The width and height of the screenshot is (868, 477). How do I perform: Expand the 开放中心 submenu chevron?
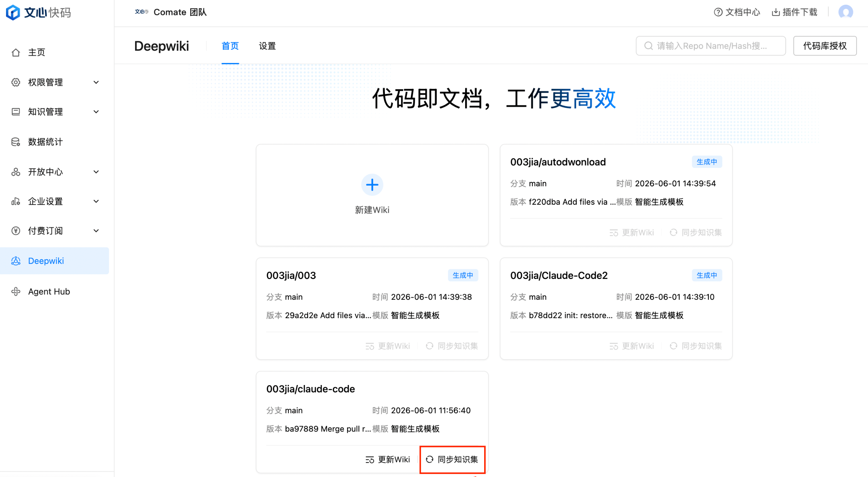coord(96,172)
